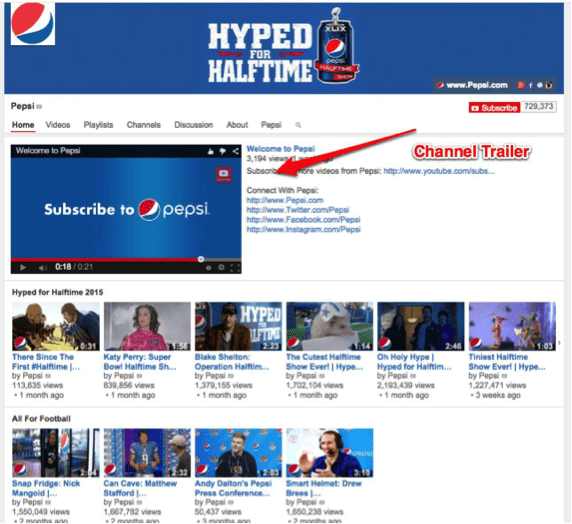Click Smart Helmet: Drew Brees title
The width and height of the screenshot is (572, 524).
[x=324, y=488]
